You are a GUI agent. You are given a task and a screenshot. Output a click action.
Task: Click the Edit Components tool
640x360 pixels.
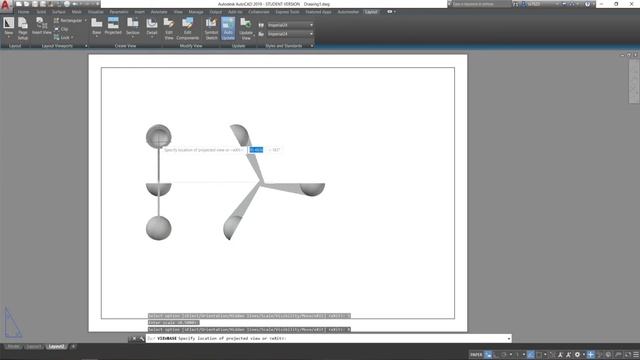click(x=187, y=29)
